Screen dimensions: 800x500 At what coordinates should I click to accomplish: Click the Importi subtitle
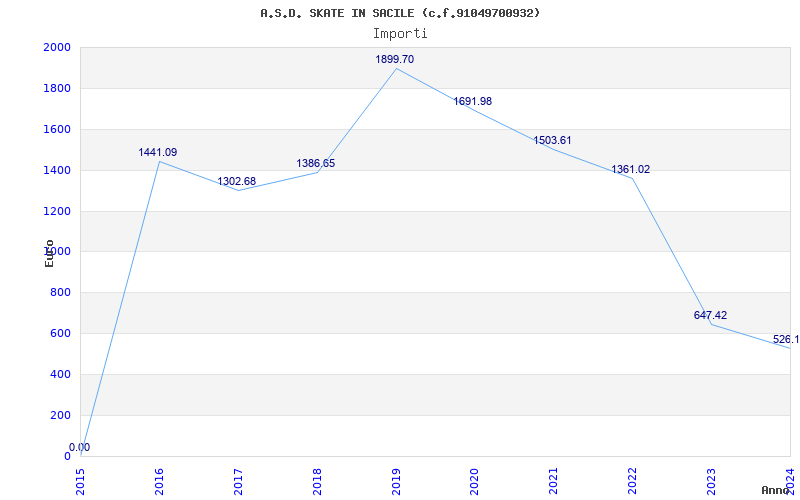point(400,34)
